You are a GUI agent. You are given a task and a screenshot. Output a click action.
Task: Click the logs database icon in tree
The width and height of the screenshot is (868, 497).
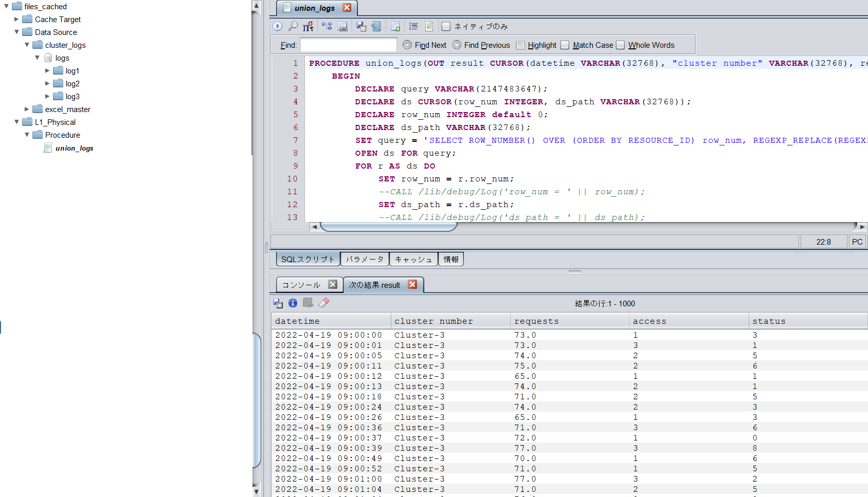pyautogui.click(x=48, y=58)
